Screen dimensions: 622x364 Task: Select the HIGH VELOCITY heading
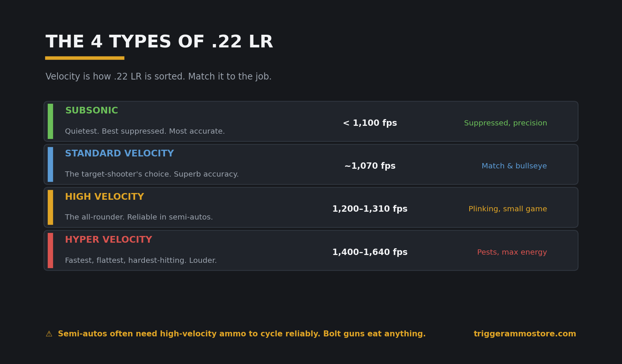tap(105, 197)
